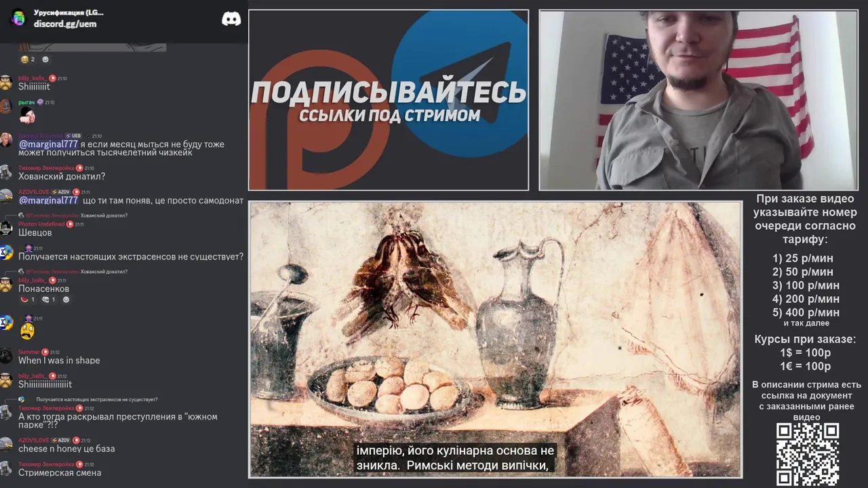868x488 pixels.
Task: Click the streamer webcam feed
Action: (x=698, y=100)
